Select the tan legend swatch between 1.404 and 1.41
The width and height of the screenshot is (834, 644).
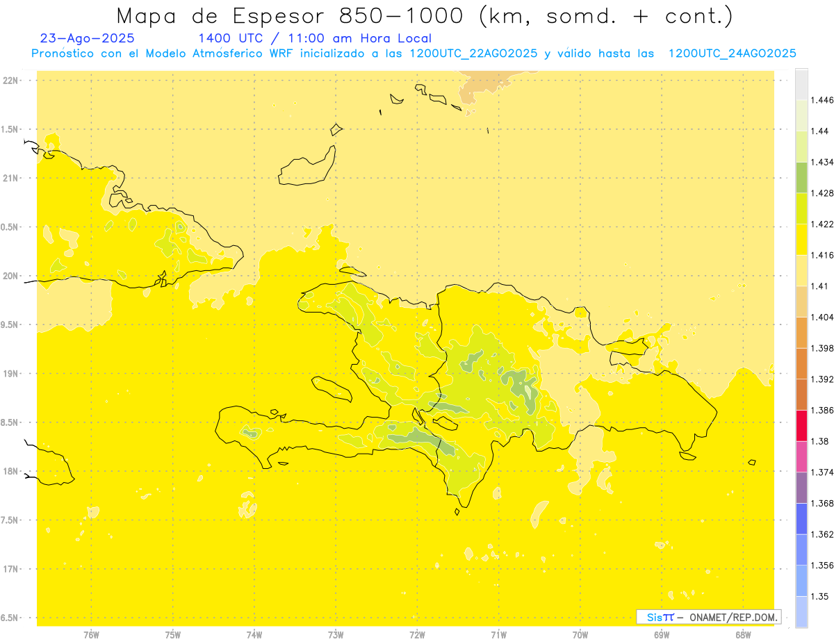coord(801,302)
